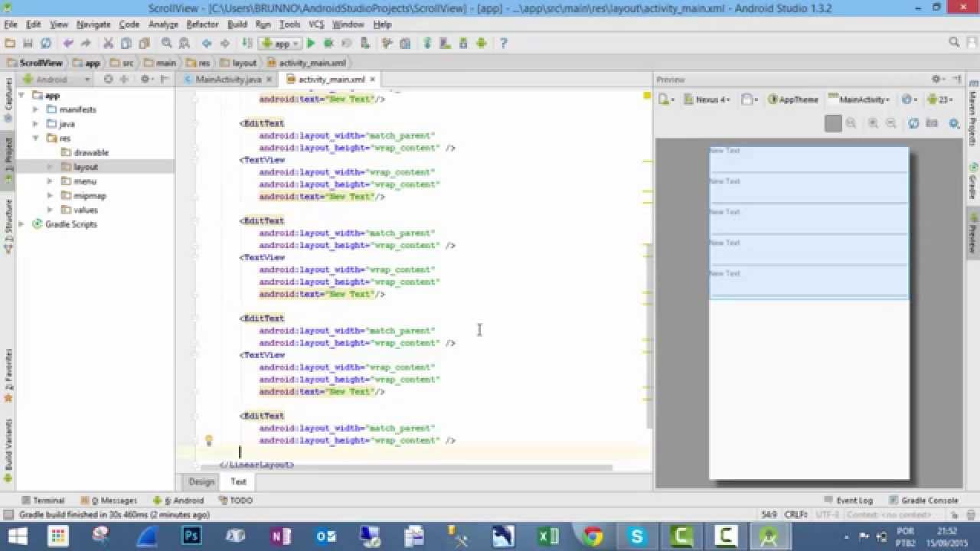Click the Android Device Monitor icon
The height and width of the screenshot is (551, 980).
481,44
